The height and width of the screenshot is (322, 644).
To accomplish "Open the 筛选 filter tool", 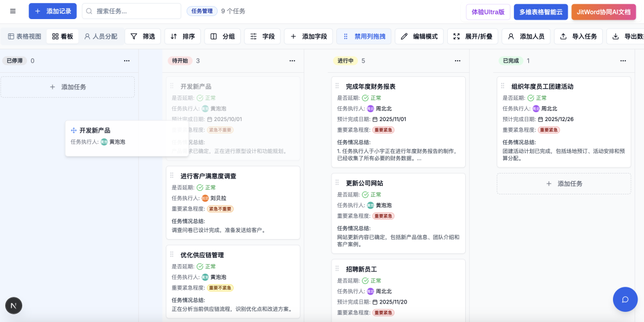I will [143, 36].
